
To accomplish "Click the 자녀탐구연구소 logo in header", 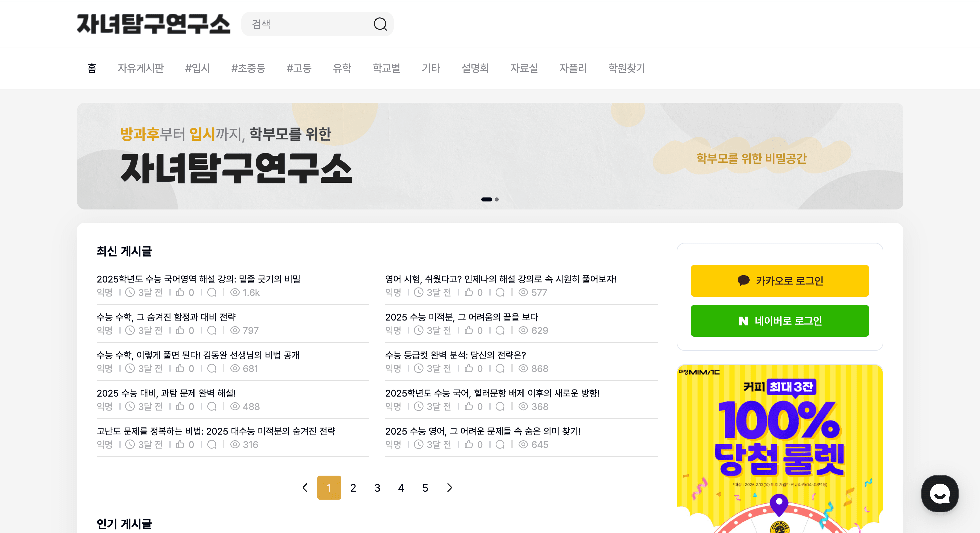I will pyautogui.click(x=153, y=24).
